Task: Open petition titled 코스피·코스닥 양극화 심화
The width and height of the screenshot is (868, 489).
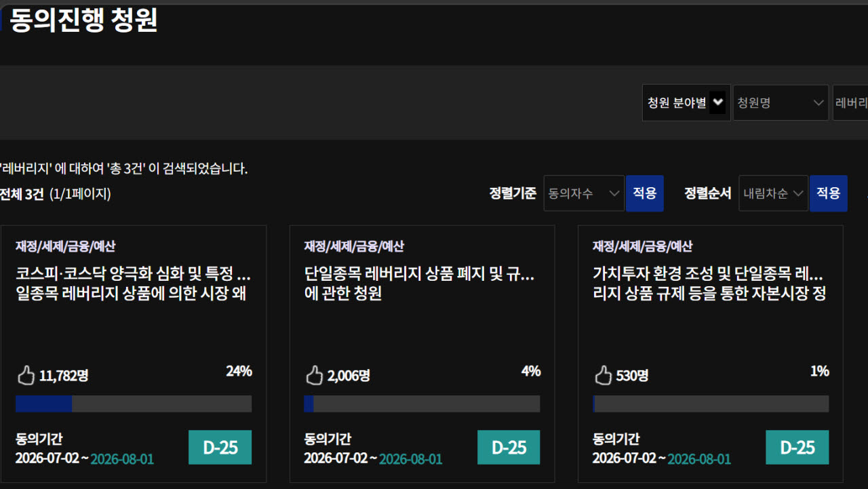Action: (x=134, y=284)
